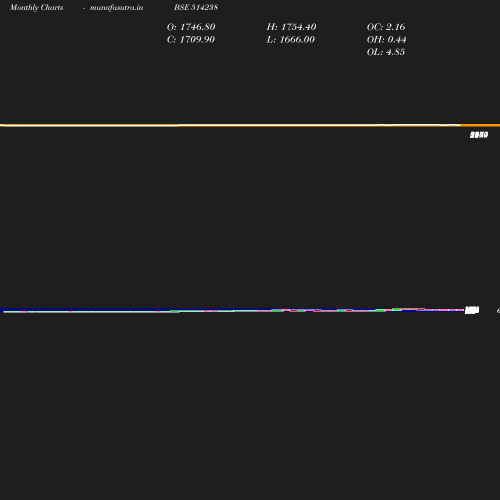Select the last red candle before the price tag
500x500 pixels.
click(421, 309)
